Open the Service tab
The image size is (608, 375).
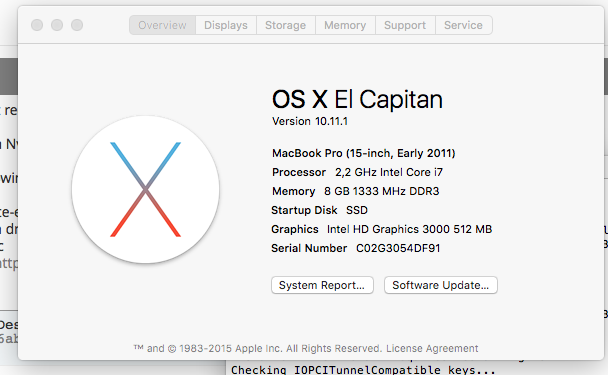pos(463,25)
